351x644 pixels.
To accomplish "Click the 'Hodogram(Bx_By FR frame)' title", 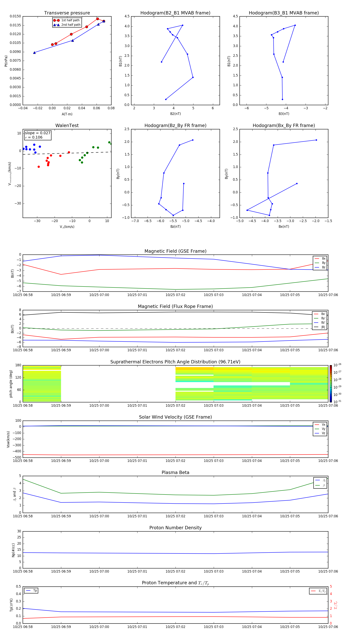I will tap(284, 125).
